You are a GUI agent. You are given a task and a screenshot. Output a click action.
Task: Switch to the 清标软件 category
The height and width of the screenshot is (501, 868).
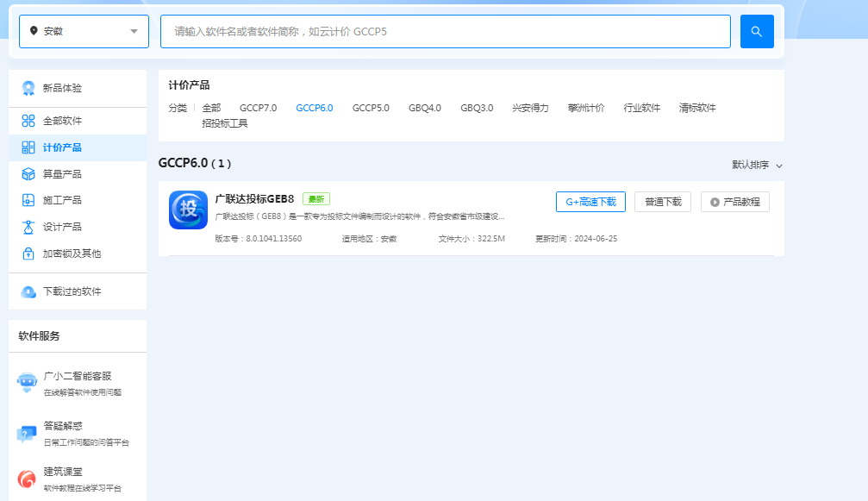point(696,108)
